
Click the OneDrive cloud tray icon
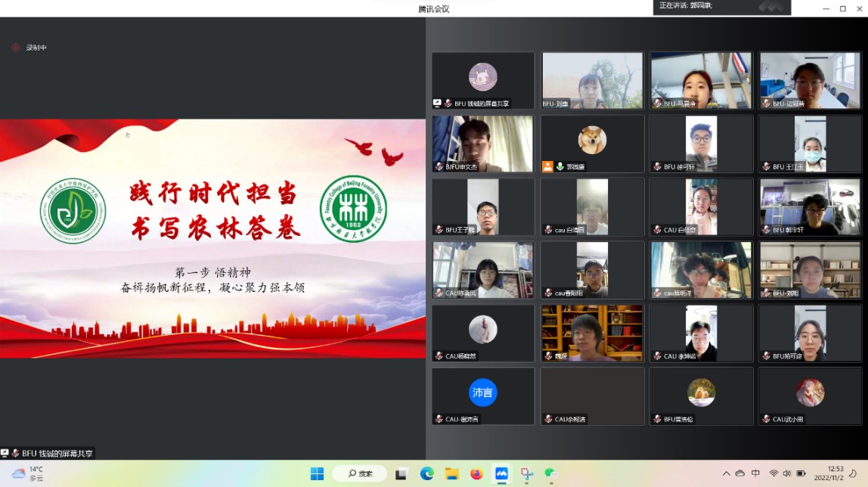740,473
